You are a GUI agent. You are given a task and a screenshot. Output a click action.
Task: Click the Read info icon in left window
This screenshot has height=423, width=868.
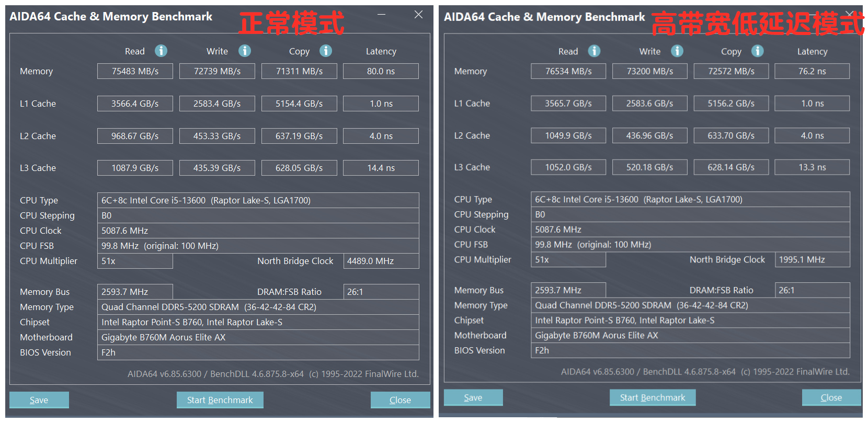point(161,51)
